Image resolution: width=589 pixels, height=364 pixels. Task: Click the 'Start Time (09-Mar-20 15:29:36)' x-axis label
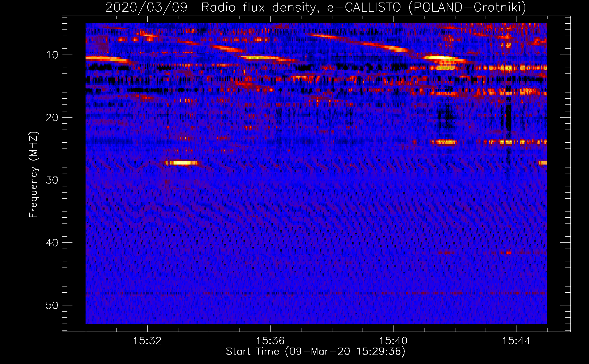click(x=315, y=352)
